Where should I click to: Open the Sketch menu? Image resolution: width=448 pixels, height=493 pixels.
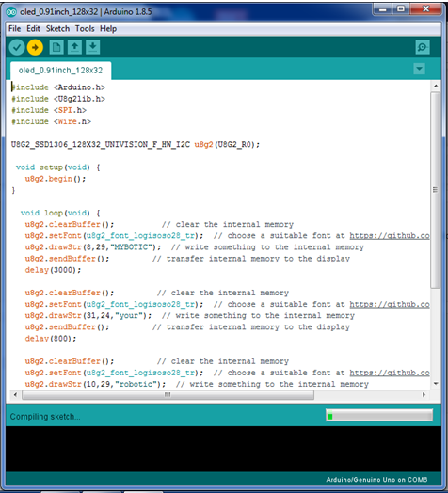point(57,29)
